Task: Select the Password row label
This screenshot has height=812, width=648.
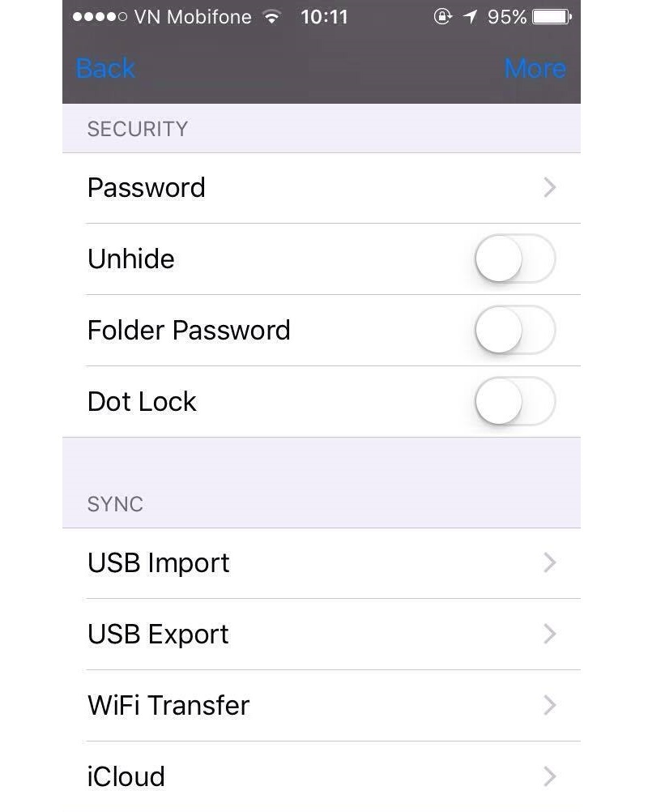Action: pos(147,188)
